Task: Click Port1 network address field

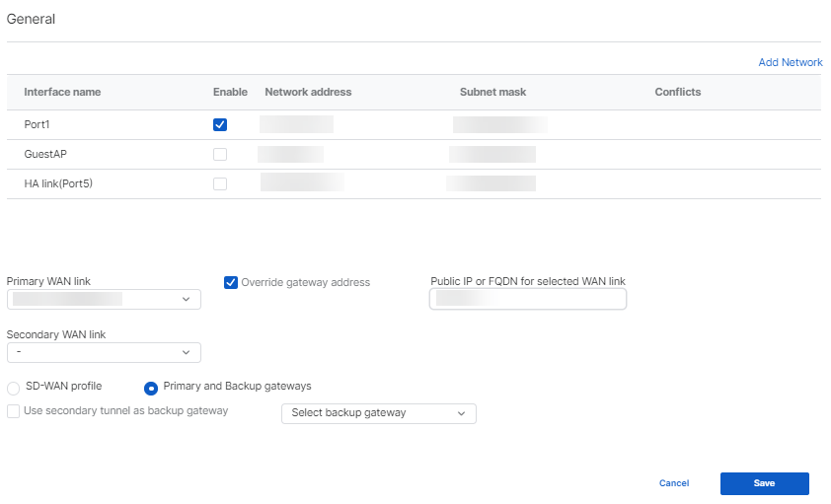Action: coord(296,124)
